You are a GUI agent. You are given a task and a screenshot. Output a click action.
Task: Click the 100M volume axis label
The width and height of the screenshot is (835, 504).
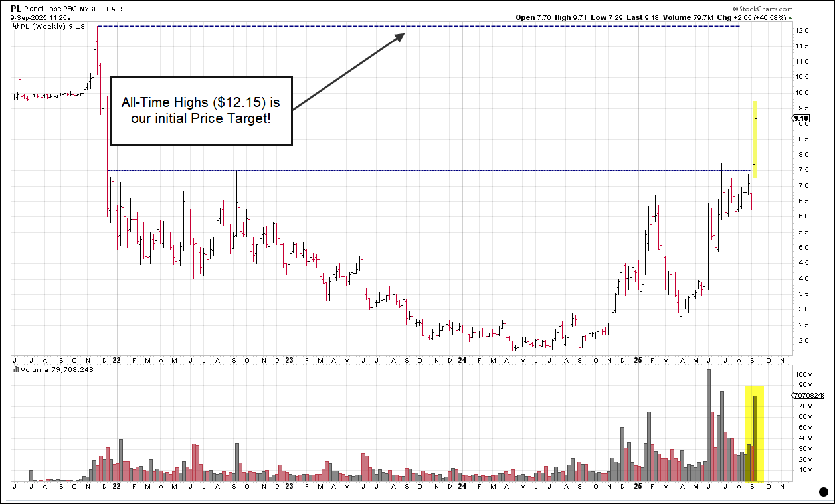coord(804,375)
